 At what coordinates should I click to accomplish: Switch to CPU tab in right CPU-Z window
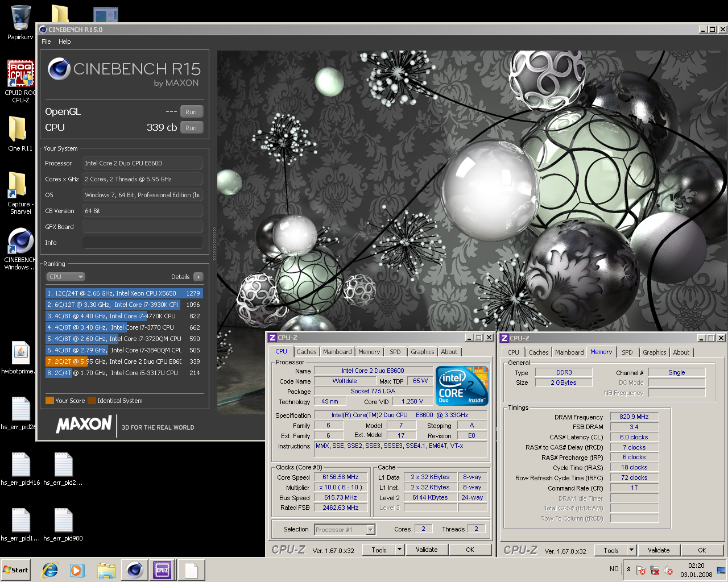pyautogui.click(x=514, y=352)
